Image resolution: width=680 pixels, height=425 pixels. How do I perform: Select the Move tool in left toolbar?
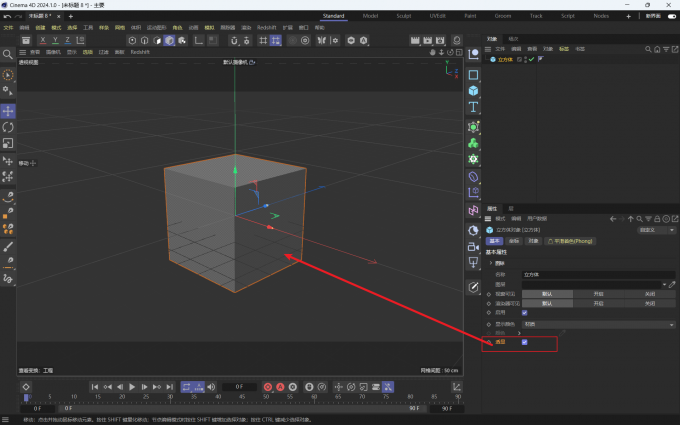[x=8, y=111]
